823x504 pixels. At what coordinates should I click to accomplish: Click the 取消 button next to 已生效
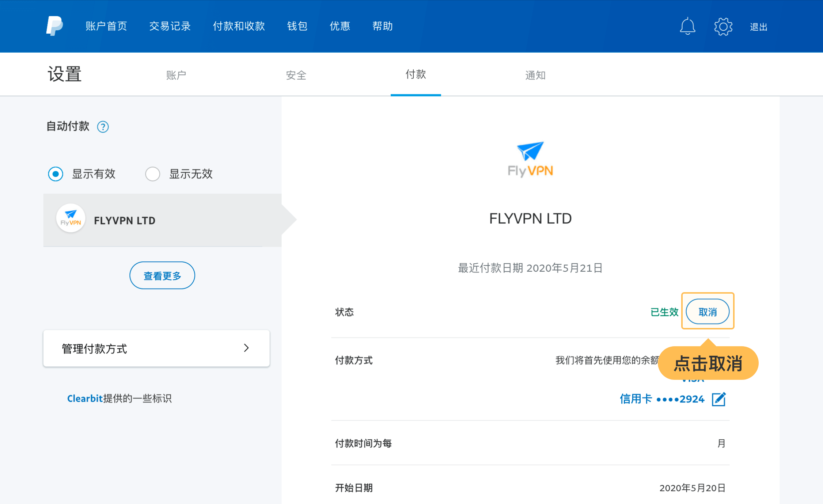tap(708, 312)
